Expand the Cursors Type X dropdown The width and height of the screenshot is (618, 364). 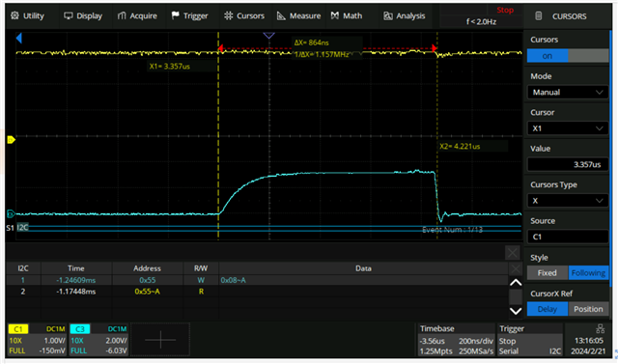click(x=568, y=201)
